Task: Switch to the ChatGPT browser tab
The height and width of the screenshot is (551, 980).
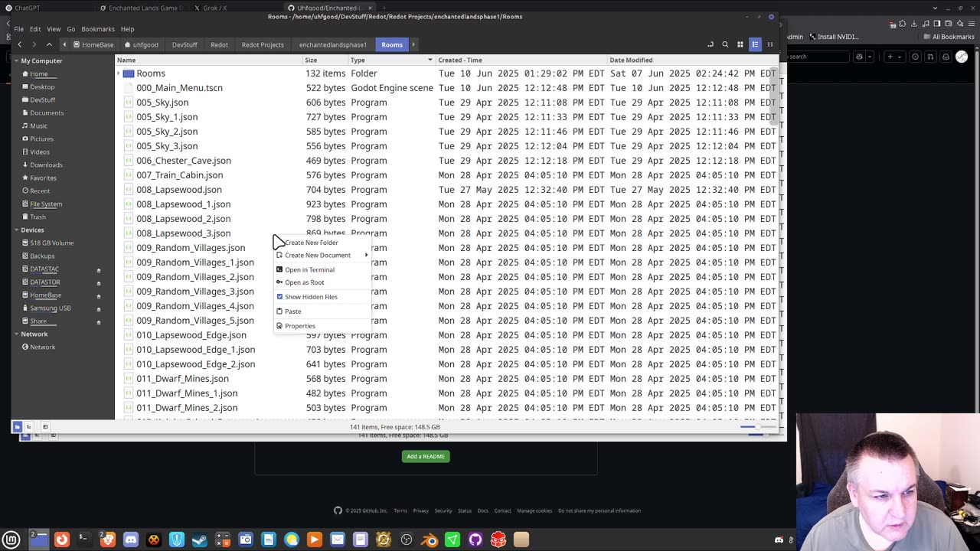Action: pos(46,8)
